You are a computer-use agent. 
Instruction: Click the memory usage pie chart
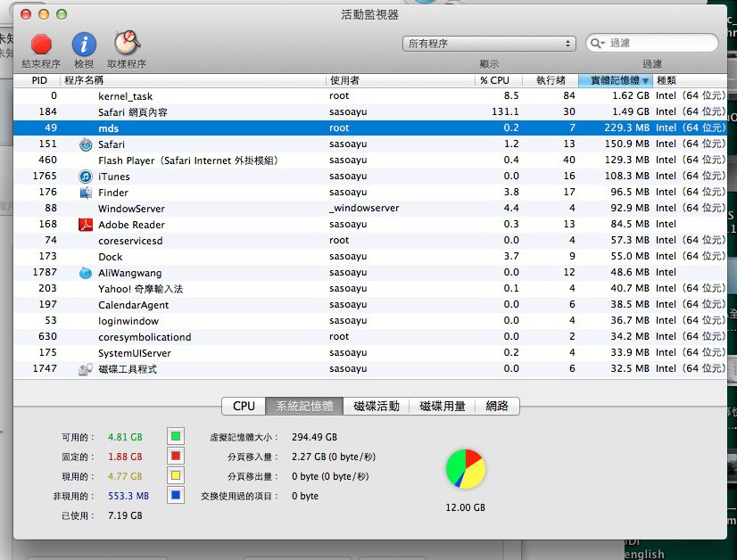(466, 469)
